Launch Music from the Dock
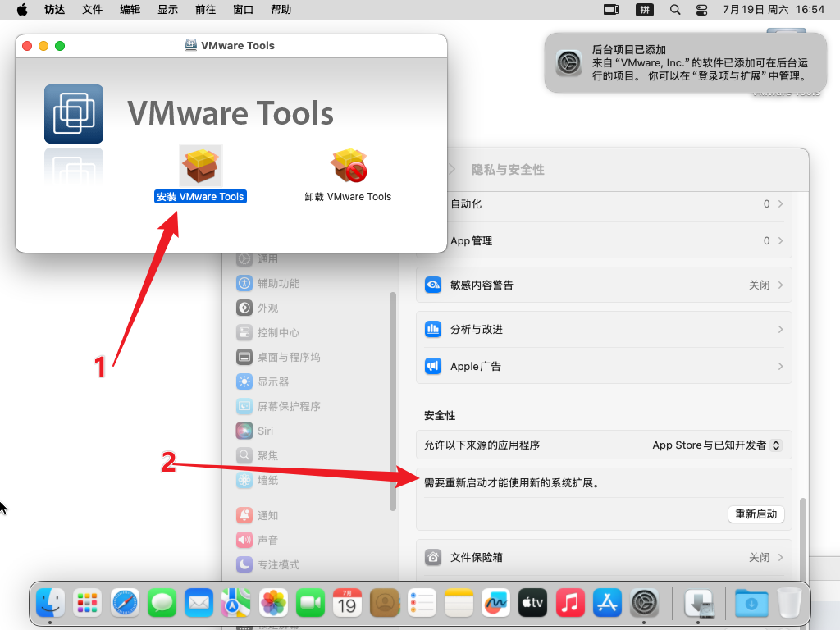This screenshot has width=840, height=630. click(570, 603)
